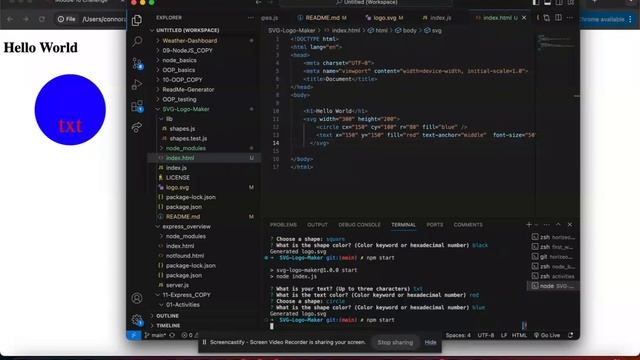
Task: Expand the 09-NodeJS_COPY folder
Action: (187, 50)
